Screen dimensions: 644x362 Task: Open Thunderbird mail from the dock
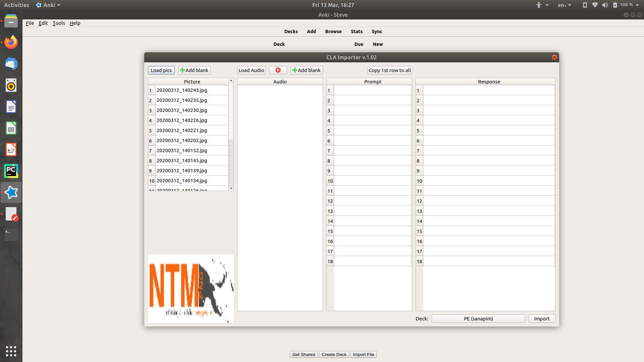(11, 64)
